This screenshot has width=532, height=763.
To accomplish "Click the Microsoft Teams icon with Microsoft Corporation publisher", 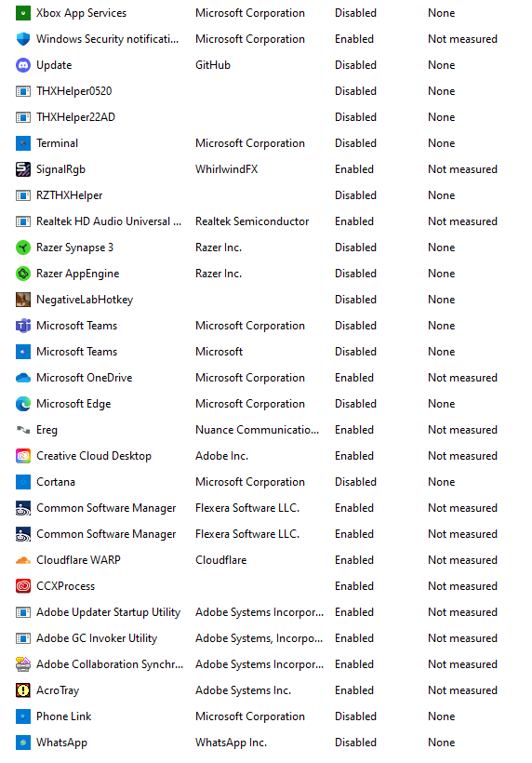I will tap(23, 326).
